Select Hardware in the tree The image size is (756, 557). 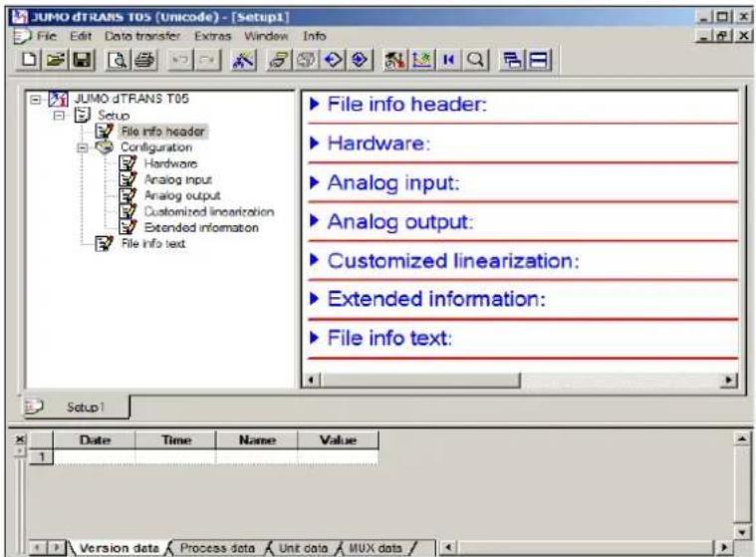pos(170,163)
